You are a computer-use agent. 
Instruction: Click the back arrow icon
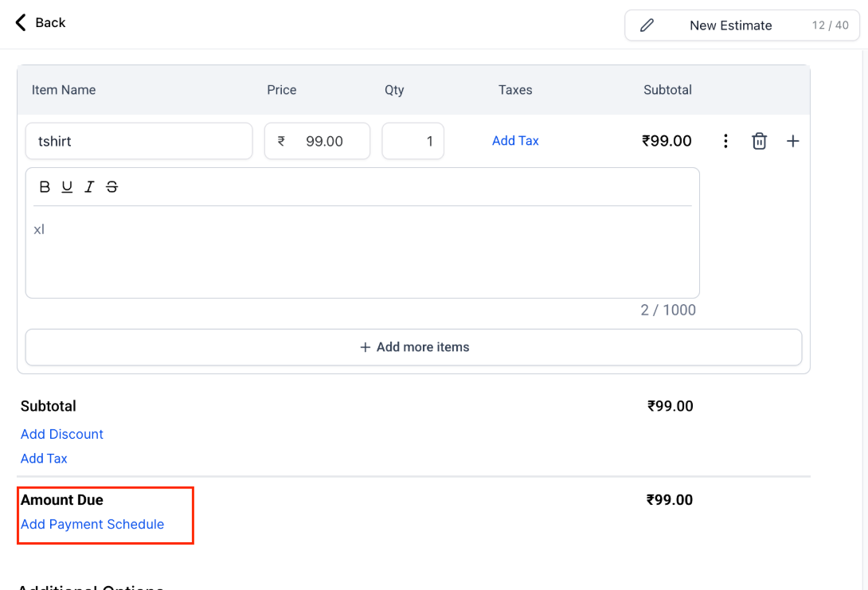coord(21,22)
